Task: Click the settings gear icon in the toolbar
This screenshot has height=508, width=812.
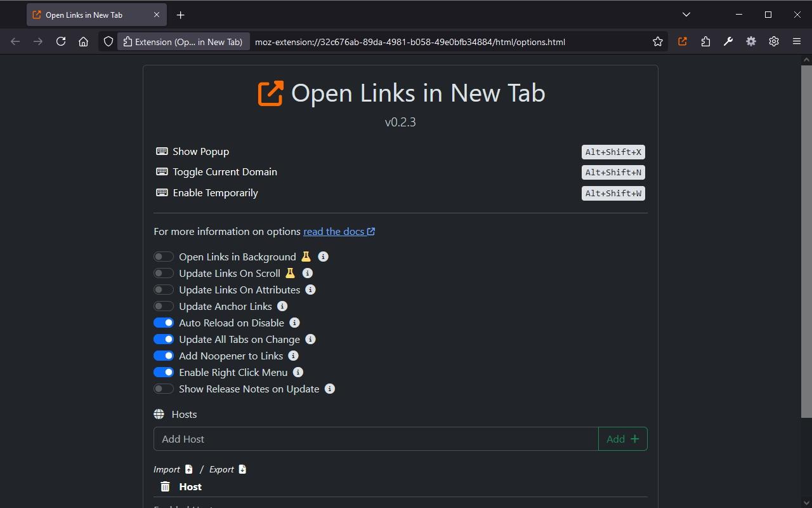Action: pos(774,42)
